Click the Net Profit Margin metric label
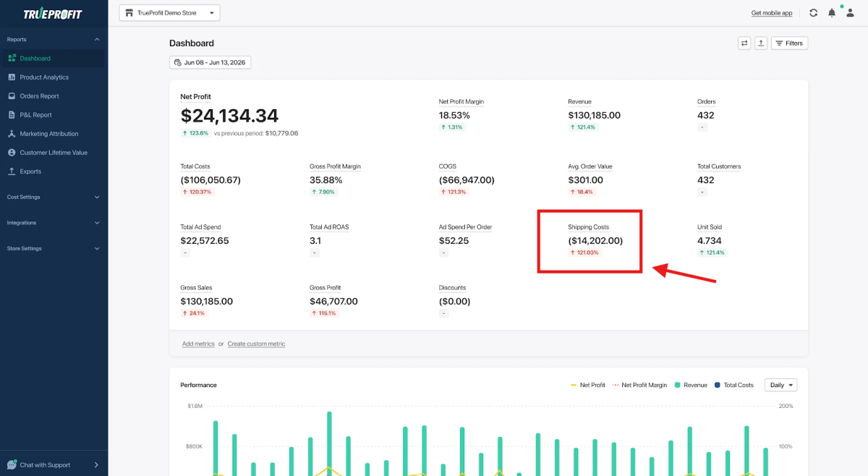The height and width of the screenshot is (476, 868). tap(461, 102)
